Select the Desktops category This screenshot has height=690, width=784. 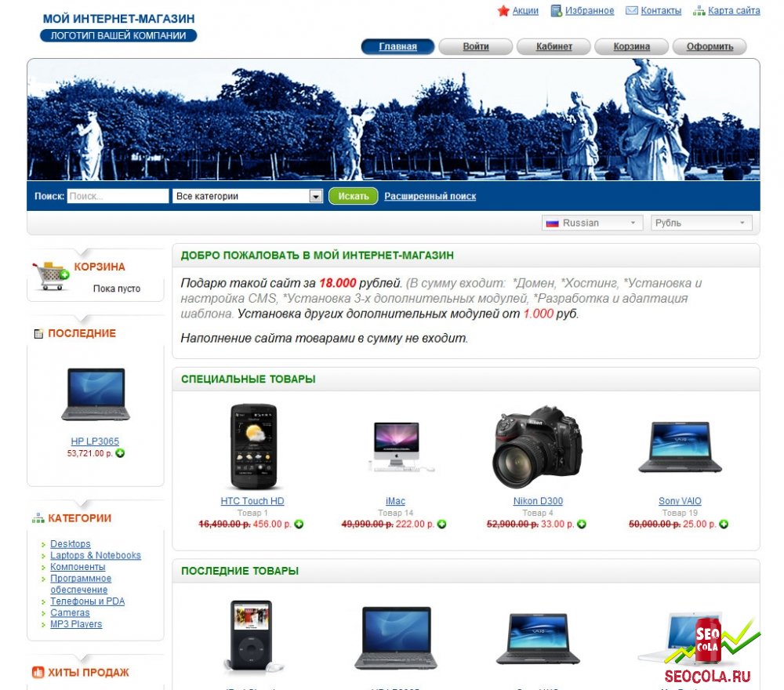coord(71,543)
